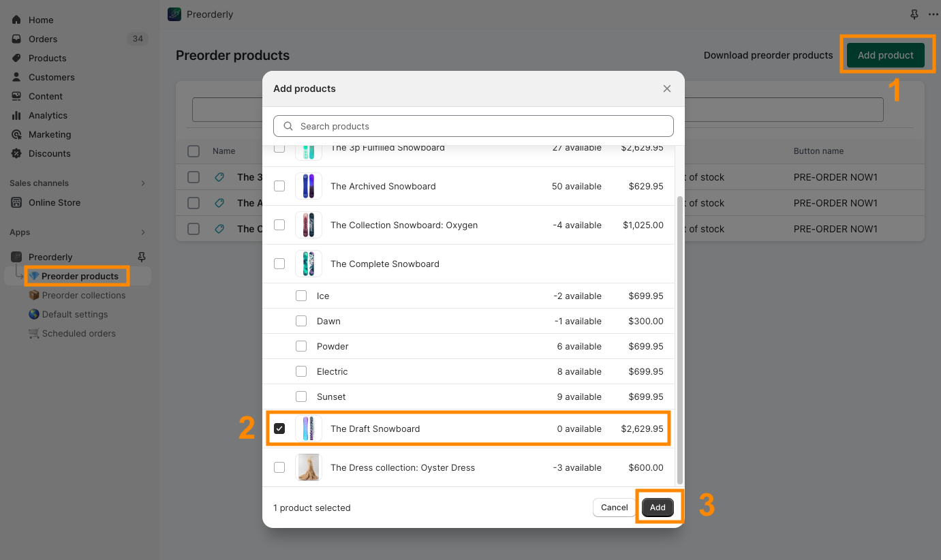Viewport: 941px width, 560px height.
Task: Click the Home icon in sidebar
Action: (x=16, y=20)
